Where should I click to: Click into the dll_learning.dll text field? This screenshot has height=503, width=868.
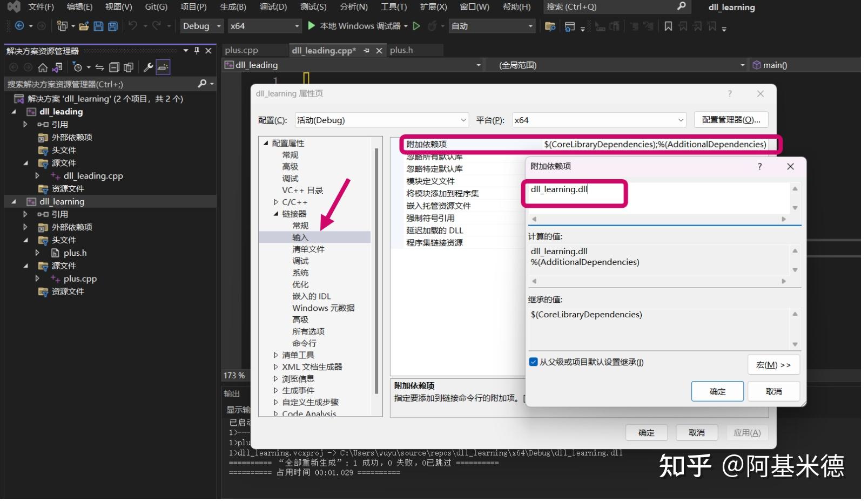pyautogui.click(x=658, y=198)
